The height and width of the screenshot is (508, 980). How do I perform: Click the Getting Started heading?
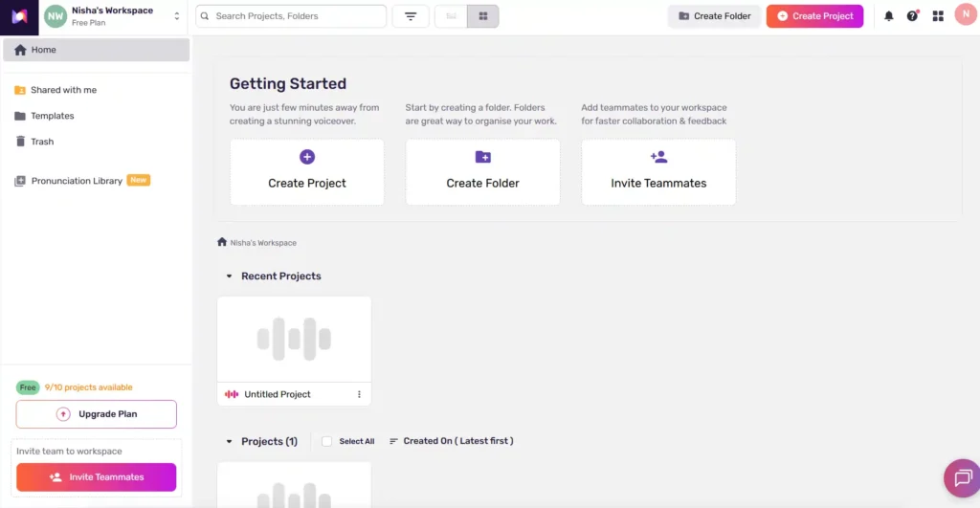287,84
